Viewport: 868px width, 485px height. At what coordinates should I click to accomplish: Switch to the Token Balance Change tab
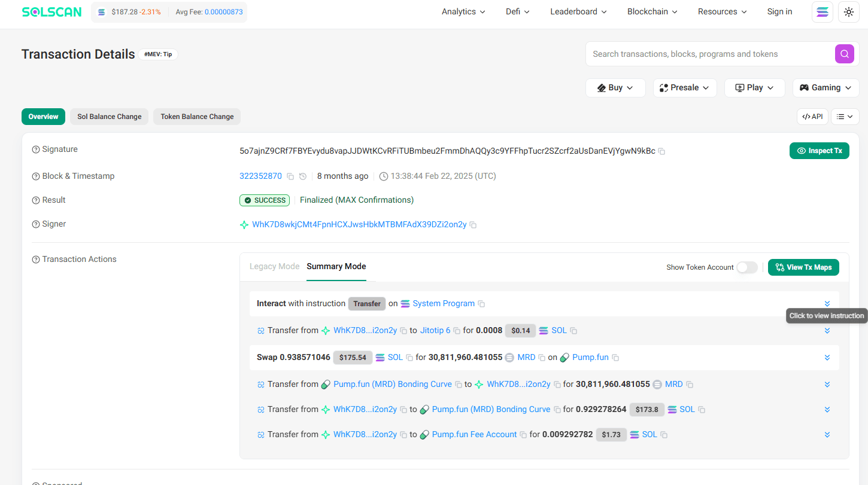pyautogui.click(x=197, y=117)
